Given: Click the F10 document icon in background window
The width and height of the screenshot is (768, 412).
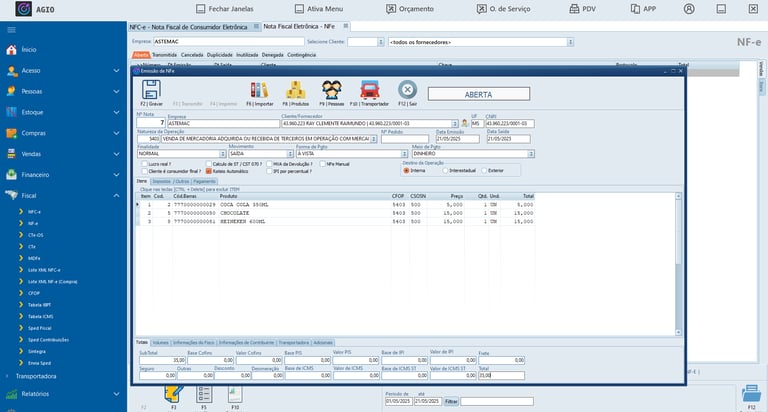Looking at the screenshot, I should click(235, 394).
